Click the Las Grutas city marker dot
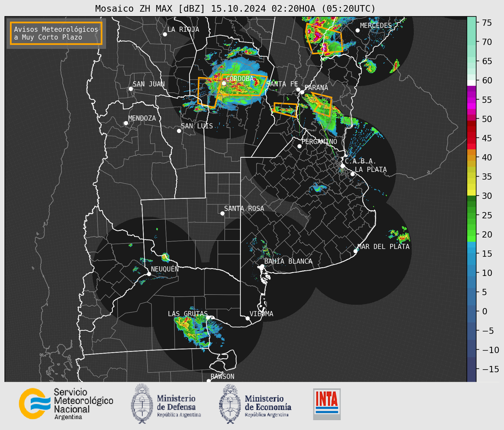This screenshot has height=430, width=504. 208,318
